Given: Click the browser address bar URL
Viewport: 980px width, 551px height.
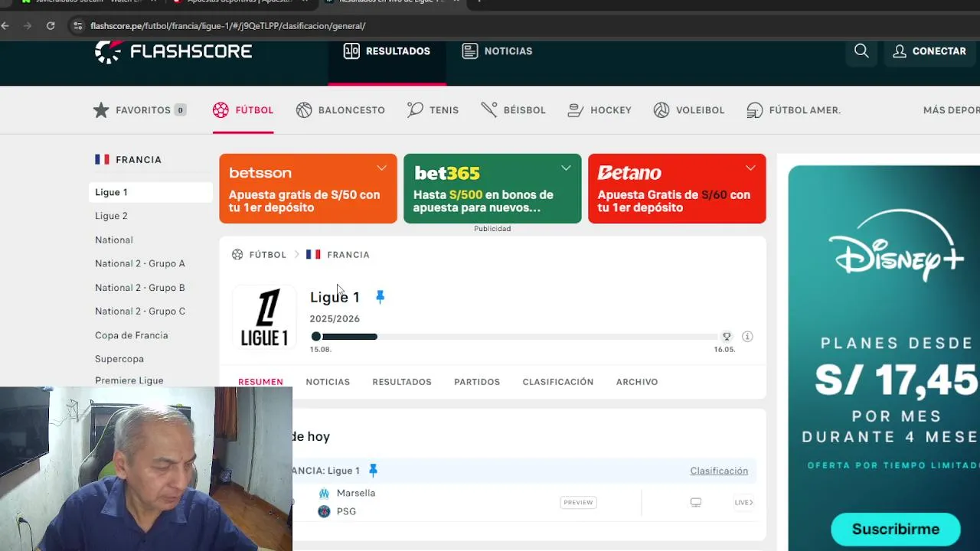Looking at the screenshot, I should pos(228,26).
